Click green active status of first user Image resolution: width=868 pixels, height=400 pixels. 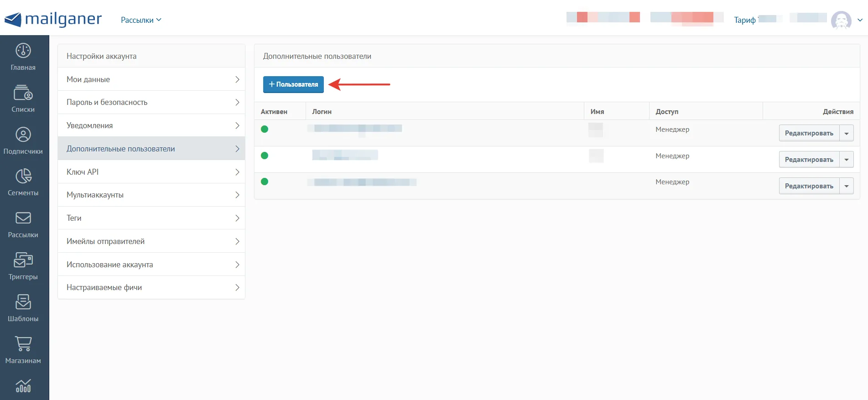click(x=265, y=129)
